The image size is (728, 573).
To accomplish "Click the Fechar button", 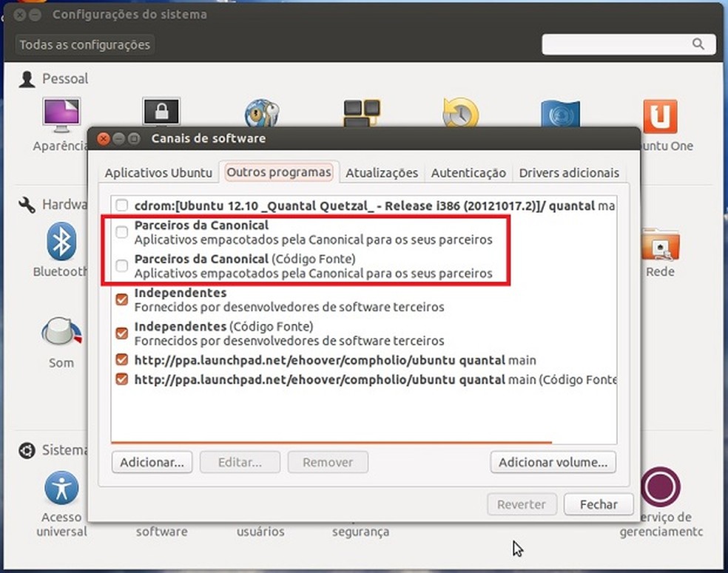I will tap(599, 504).
